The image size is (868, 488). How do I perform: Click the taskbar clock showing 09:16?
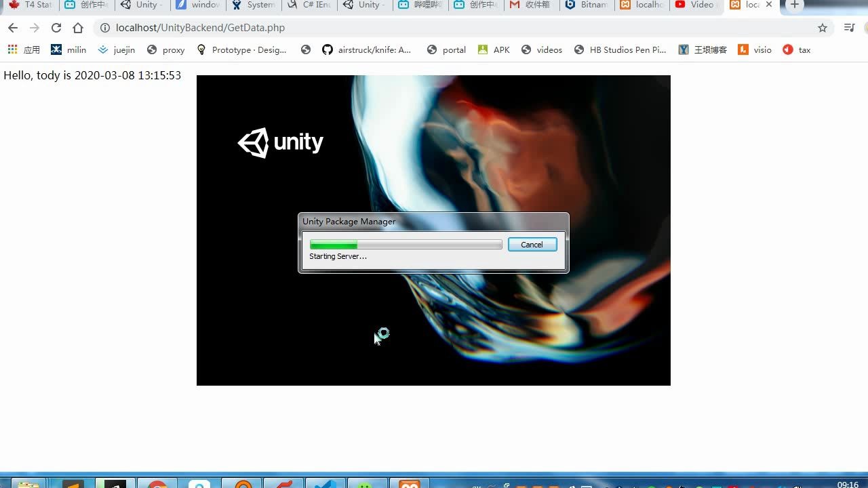[x=848, y=484]
